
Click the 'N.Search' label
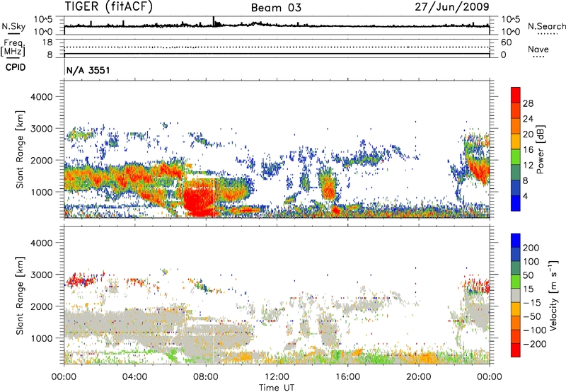[546, 26]
